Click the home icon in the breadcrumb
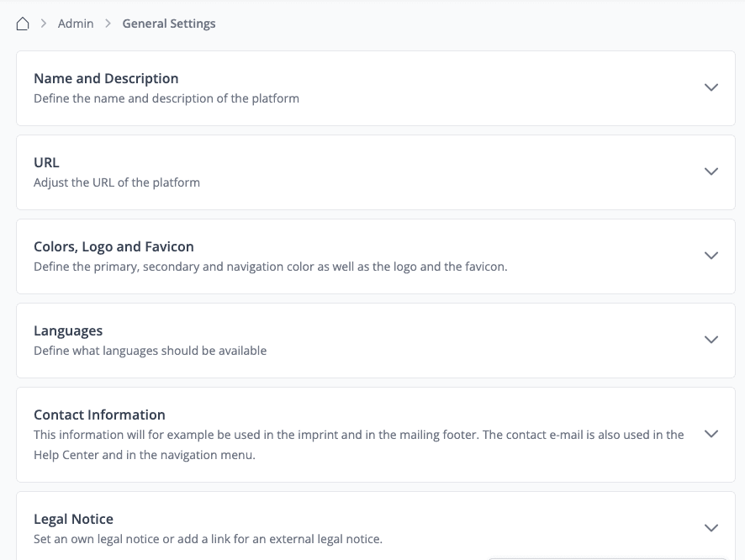The height and width of the screenshot is (560, 745). (x=24, y=24)
